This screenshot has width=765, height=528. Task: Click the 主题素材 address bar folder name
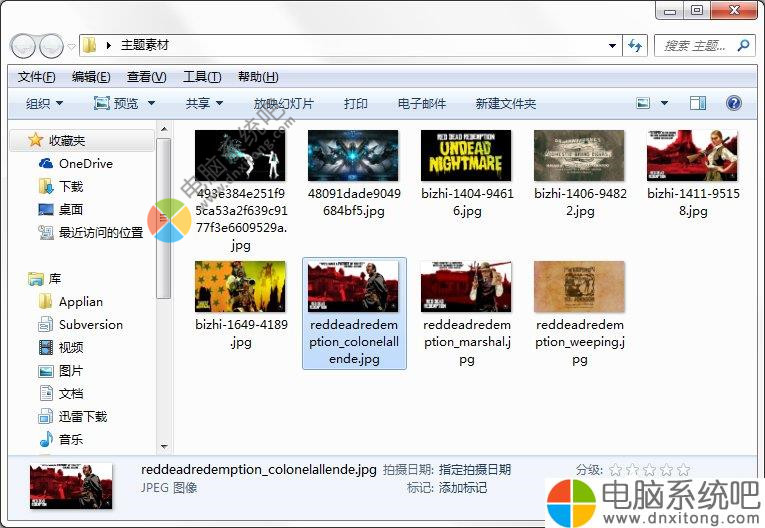coord(145,45)
